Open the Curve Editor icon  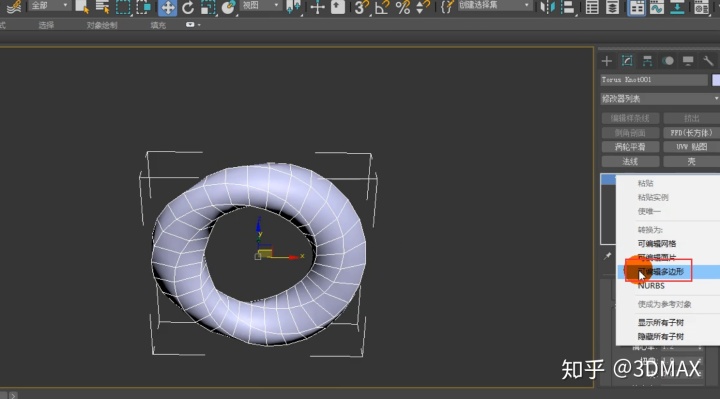click(x=657, y=7)
